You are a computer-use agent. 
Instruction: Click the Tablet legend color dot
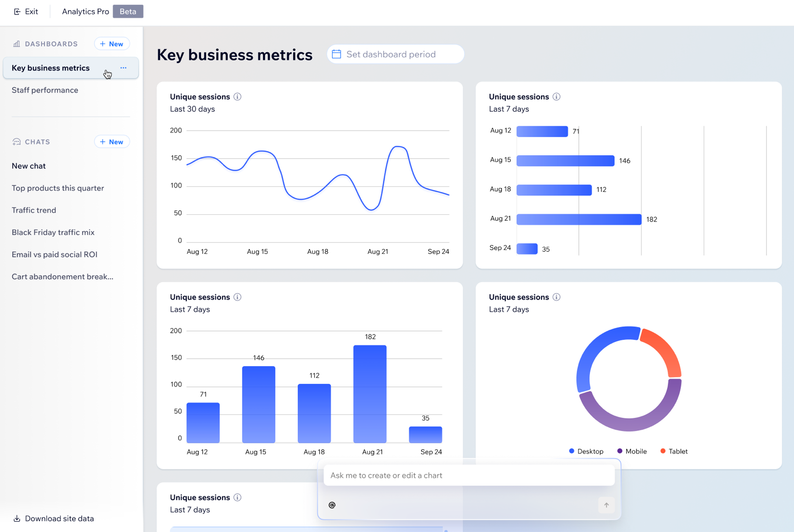[x=663, y=451]
